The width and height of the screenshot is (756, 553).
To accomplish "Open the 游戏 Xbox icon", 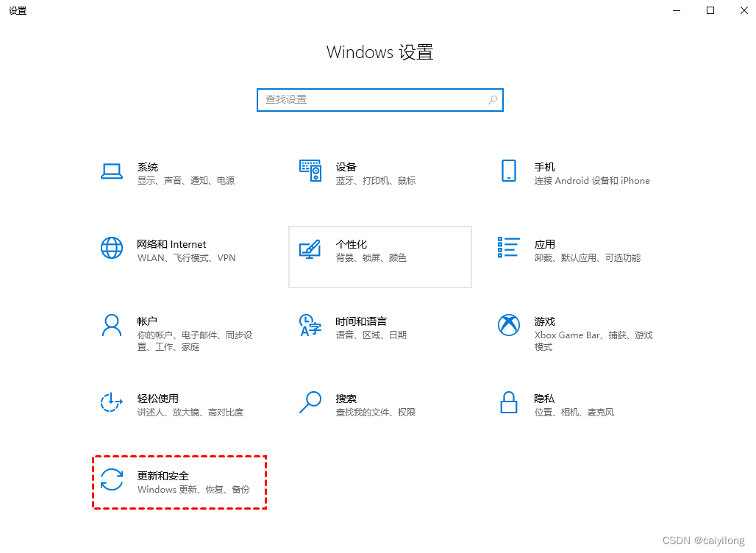I will (x=509, y=326).
